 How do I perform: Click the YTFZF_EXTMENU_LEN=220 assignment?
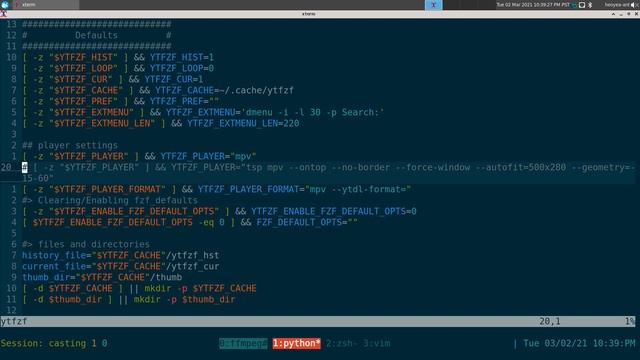point(243,123)
